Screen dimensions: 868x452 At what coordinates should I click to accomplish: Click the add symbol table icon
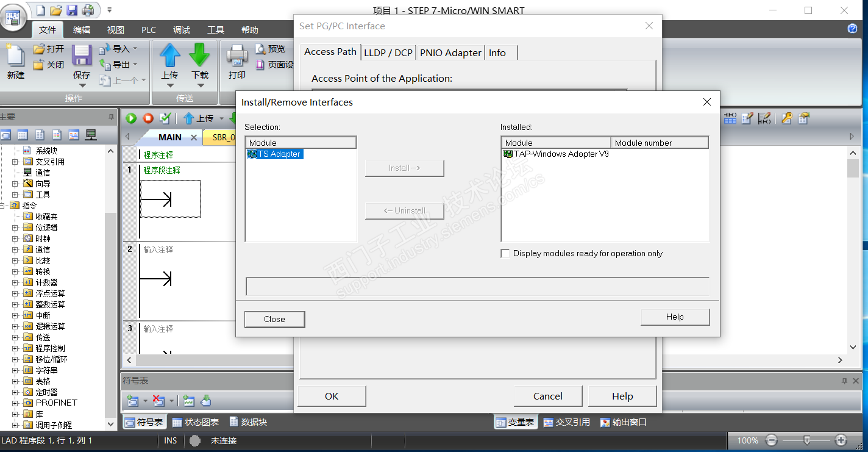point(132,401)
